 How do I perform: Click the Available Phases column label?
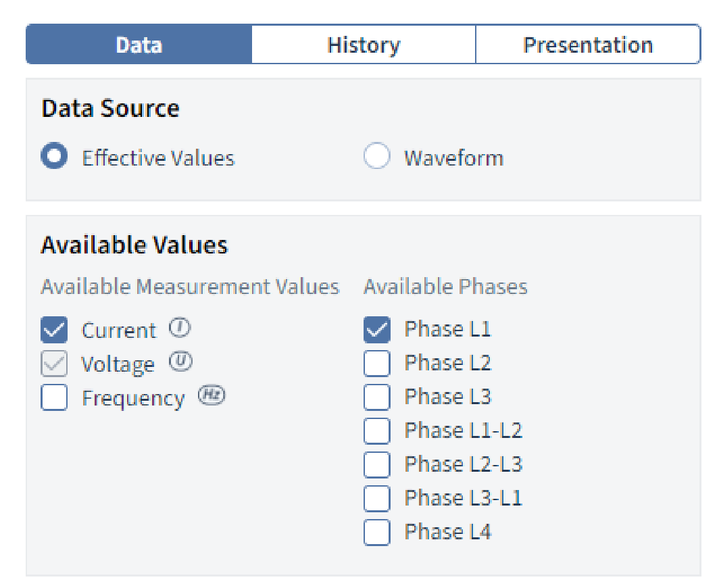[x=445, y=287]
